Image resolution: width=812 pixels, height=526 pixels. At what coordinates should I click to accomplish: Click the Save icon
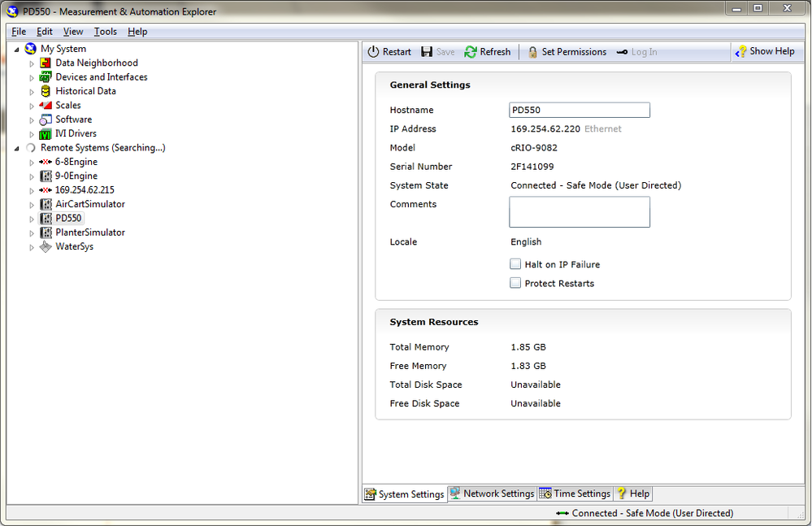pos(427,51)
